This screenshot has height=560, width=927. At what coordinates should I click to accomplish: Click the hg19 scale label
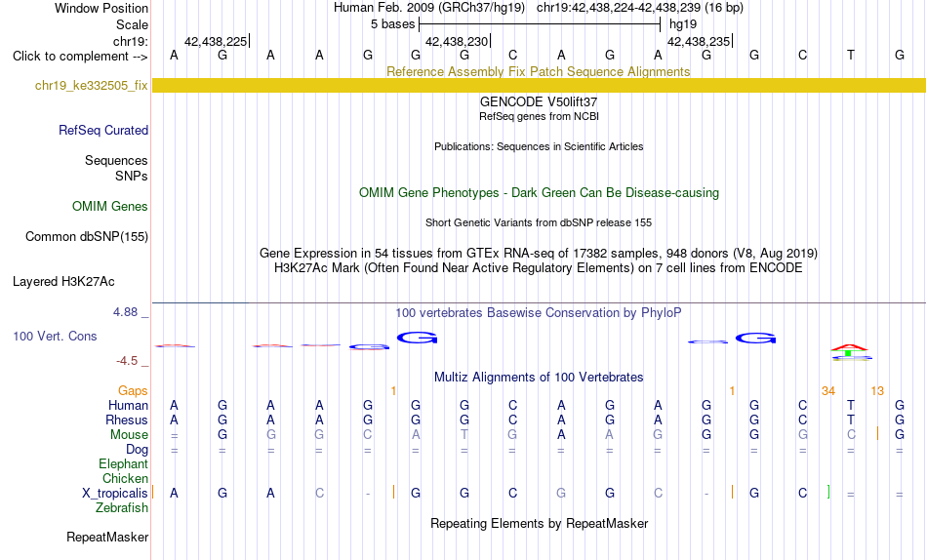tap(683, 24)
